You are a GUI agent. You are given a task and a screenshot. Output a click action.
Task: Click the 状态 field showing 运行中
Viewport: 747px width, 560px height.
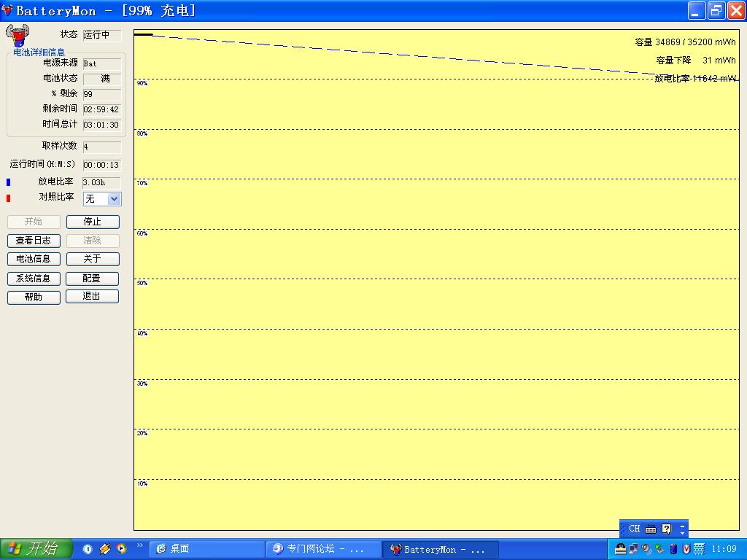pyautogui.click(x=102, y=35)
